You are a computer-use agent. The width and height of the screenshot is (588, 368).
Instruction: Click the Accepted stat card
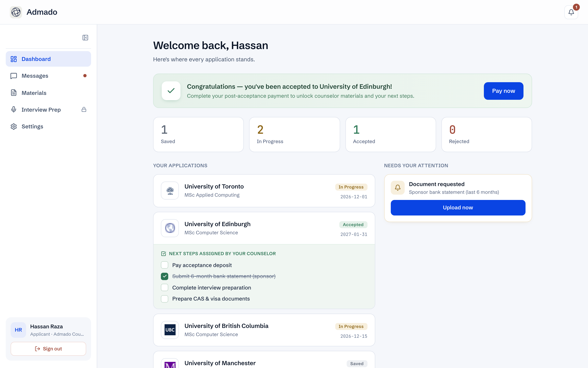(x=390, y=135)
